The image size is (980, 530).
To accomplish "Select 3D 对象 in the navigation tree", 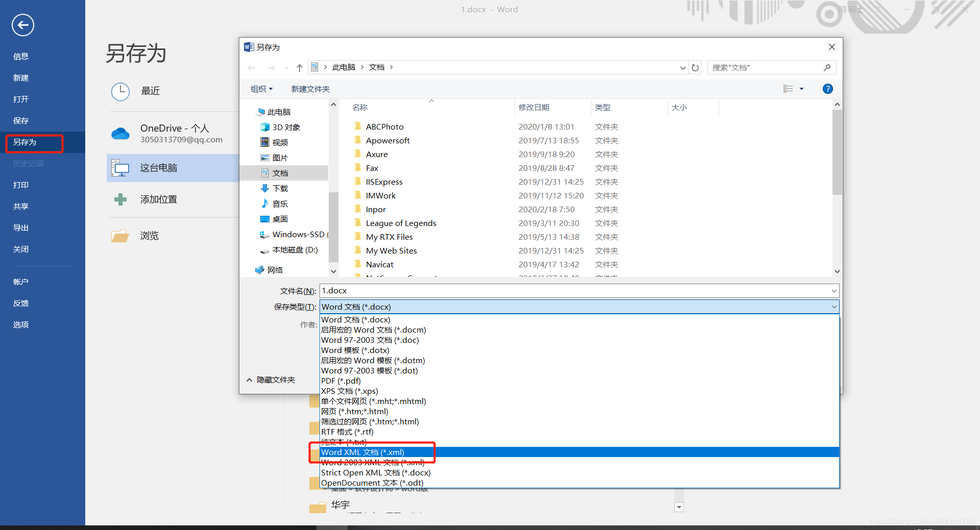I will 280,127.
